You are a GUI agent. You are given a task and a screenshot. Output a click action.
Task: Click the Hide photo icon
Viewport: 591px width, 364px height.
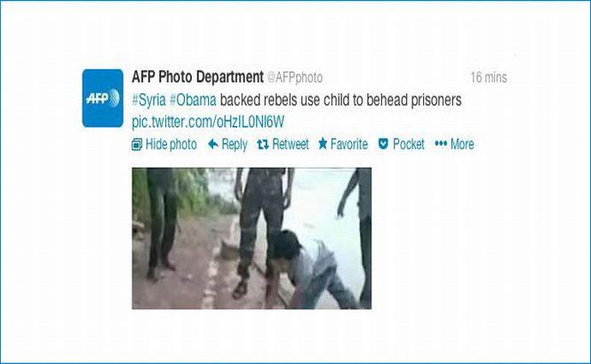click(x=137, y=144)
